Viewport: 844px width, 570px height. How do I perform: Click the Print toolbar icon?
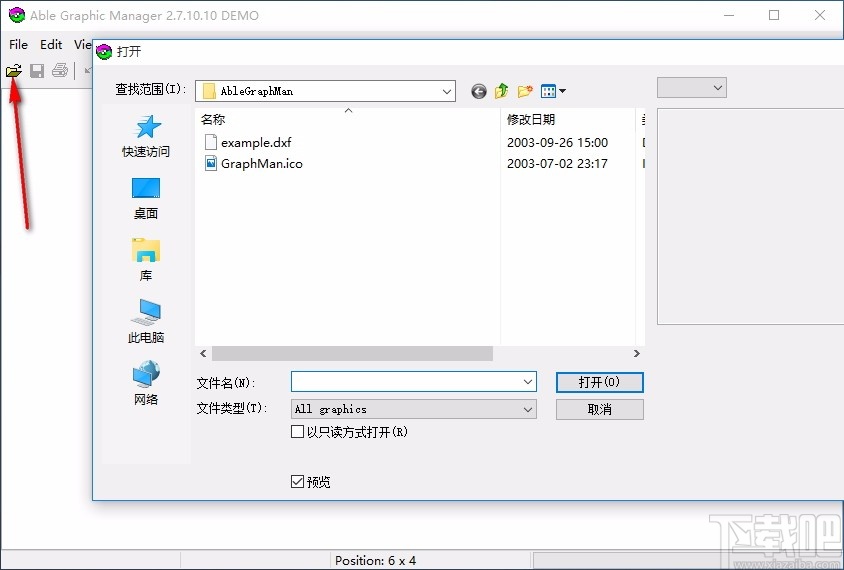point(60,71)
